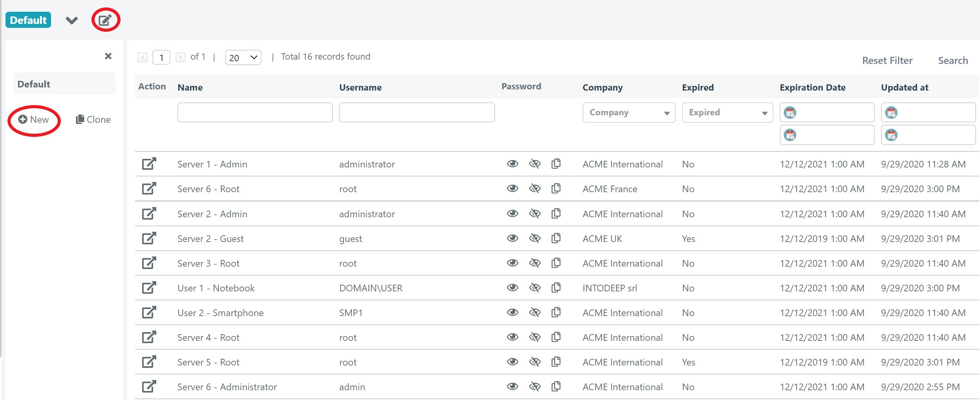Open the Expired filter dropdown
Screen dimensions: 980x400
[728, 113]
